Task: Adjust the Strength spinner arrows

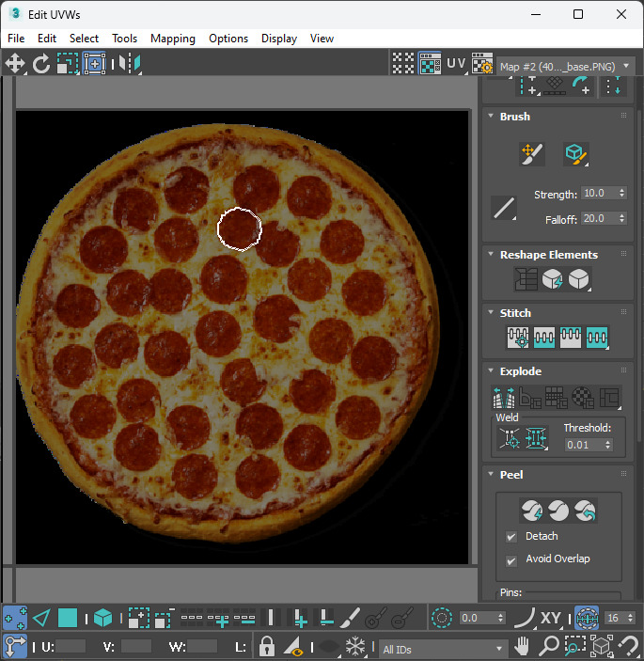Action: pyautogui.click(x=622, y=193)
